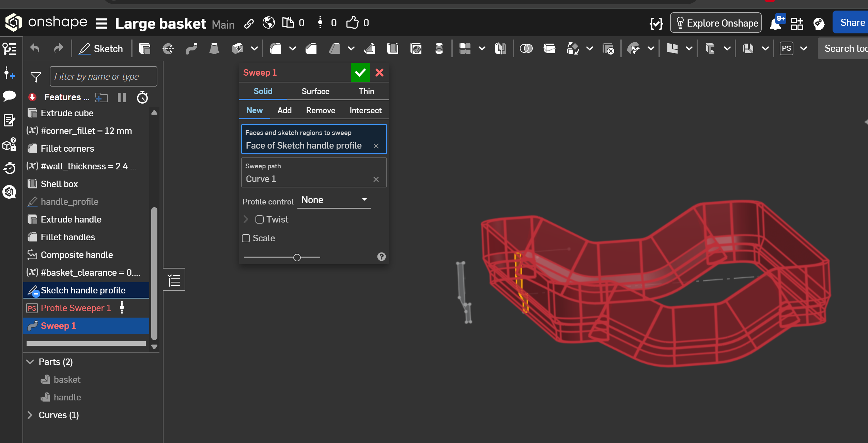Click the Boolean tool icon

526,49
